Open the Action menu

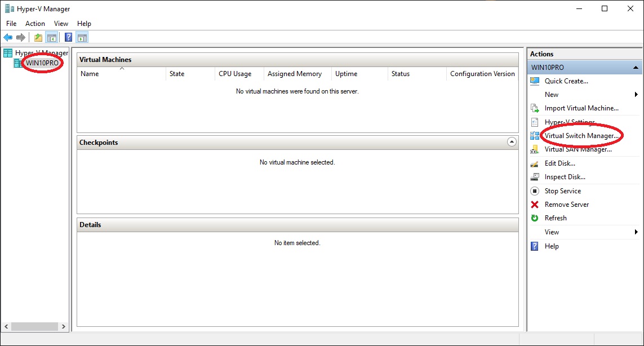(35, 24)
